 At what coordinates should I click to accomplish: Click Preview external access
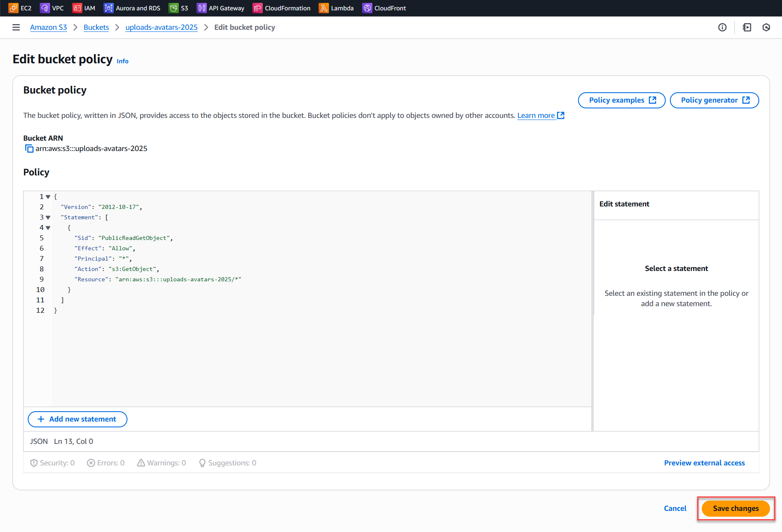pyautogui.click(x=704, y=463)
